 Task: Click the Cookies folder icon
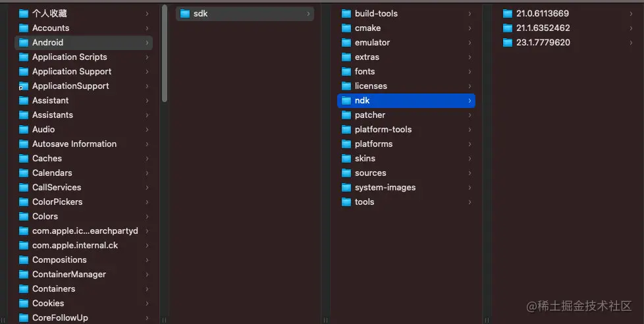24,304
